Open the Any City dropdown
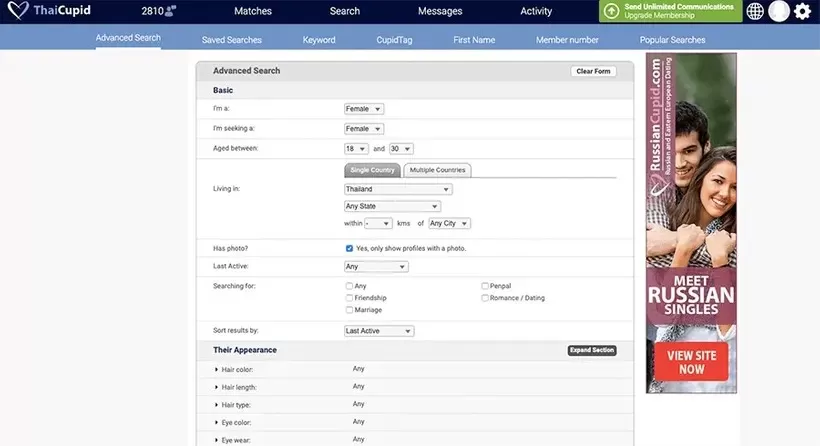Image resolution: width=820 pixels, height=446 pixels. 449,223
